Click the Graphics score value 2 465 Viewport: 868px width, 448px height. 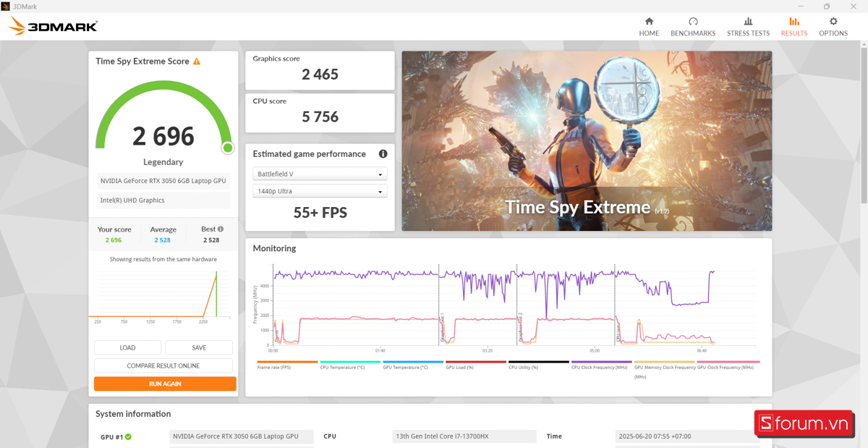pos(320,75)
